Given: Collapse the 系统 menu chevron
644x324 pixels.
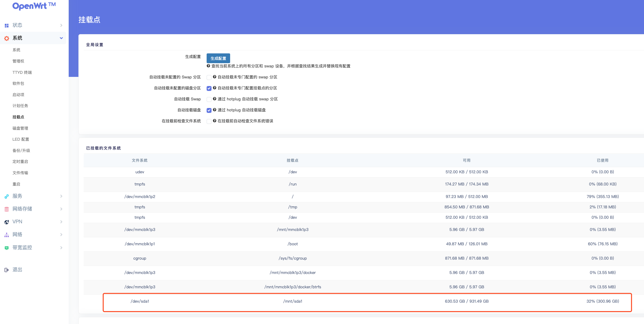Looking at the screenshot, I should (x=61, y=38).
